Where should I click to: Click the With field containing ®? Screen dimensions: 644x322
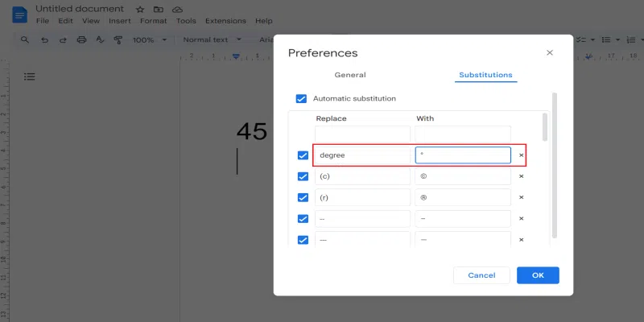463,197
